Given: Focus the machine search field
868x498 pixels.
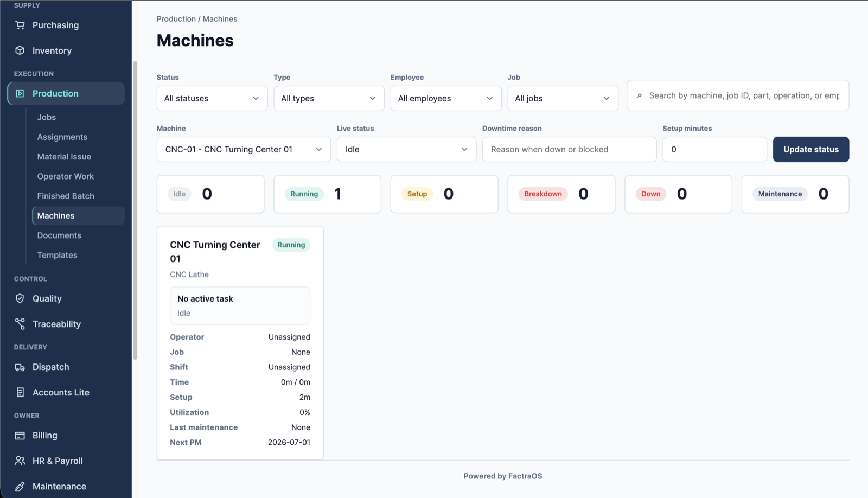Looking at the screenshot, I should click(738, 95).
